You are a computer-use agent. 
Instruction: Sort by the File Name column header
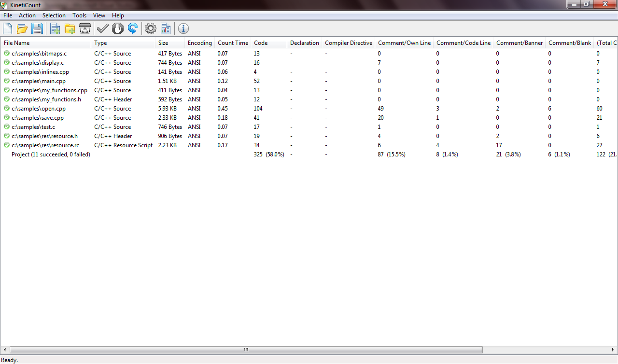pyautogui.click(x=46, y=43)
